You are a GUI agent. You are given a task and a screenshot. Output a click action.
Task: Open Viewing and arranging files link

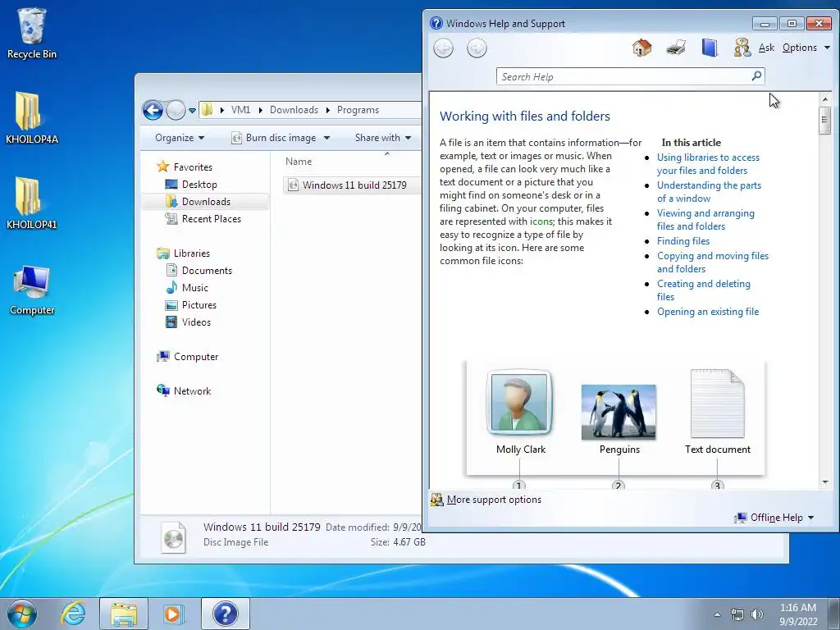[705, 220]
